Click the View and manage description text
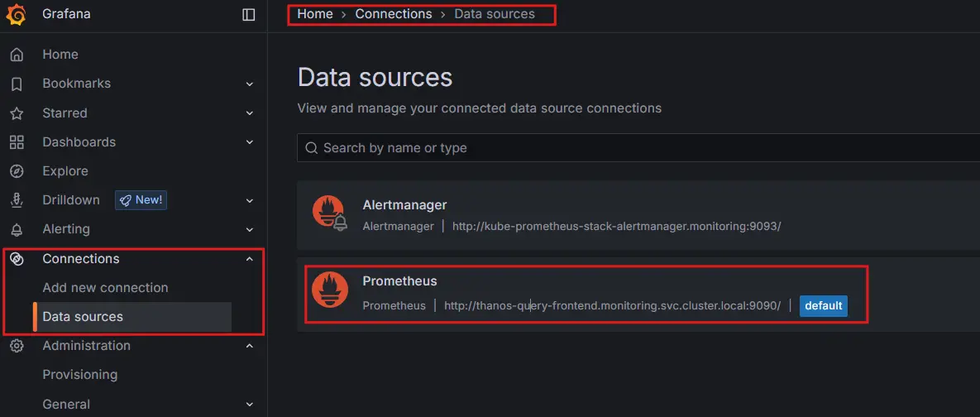Screen dimensions: 980x417 pos(480,108)
